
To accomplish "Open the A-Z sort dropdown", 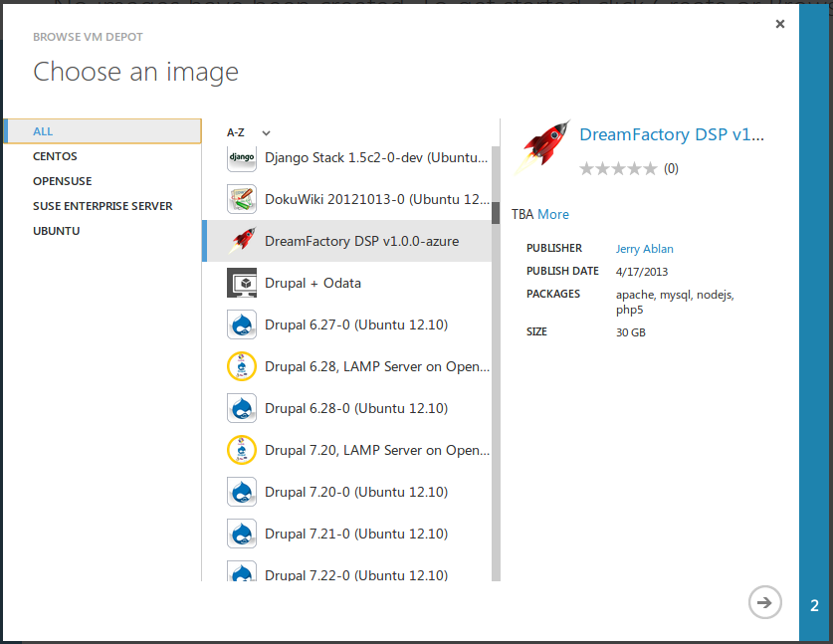I will click(249, 132).
